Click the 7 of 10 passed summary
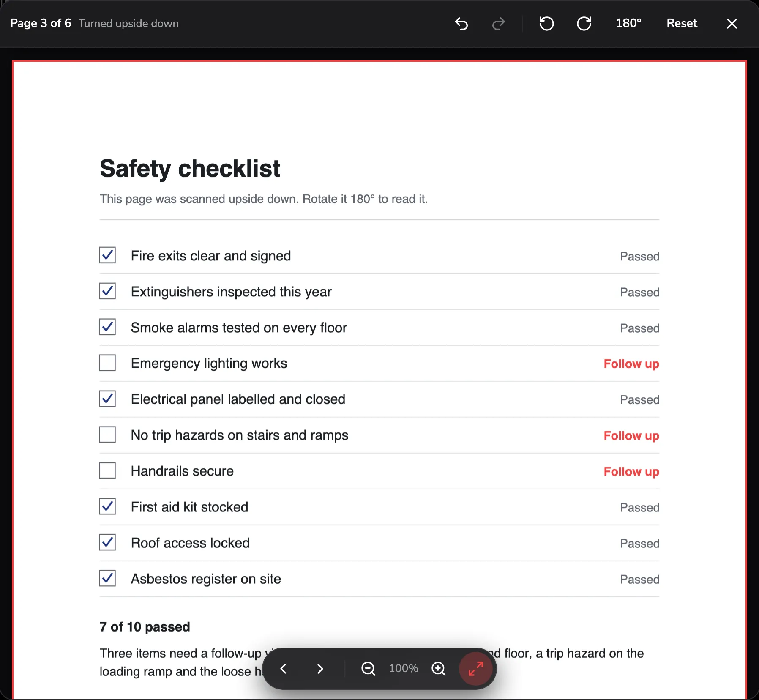The width and height of the screenshot is (759, 700). tap(145, 627)
